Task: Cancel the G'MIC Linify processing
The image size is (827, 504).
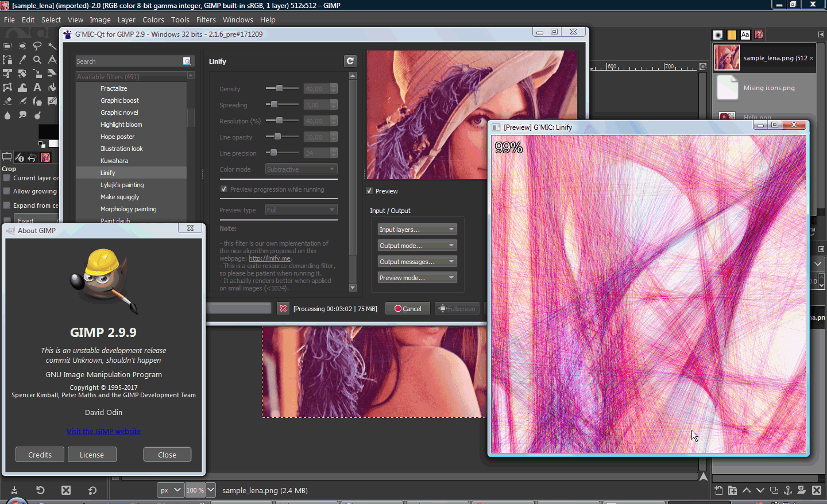Action: (x=408, y=308)
